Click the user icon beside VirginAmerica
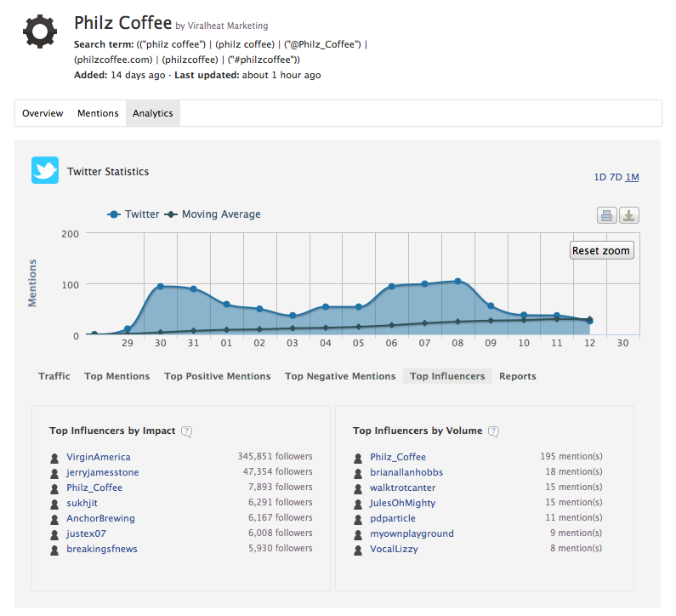Screen dimensions: 676x616 click(55, 458)
